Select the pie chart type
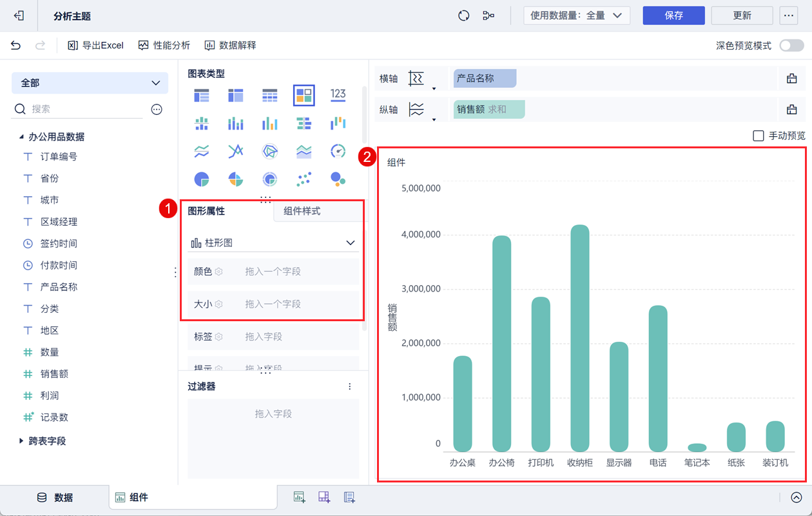Screen dimensions: 812x516 [202, 179]
